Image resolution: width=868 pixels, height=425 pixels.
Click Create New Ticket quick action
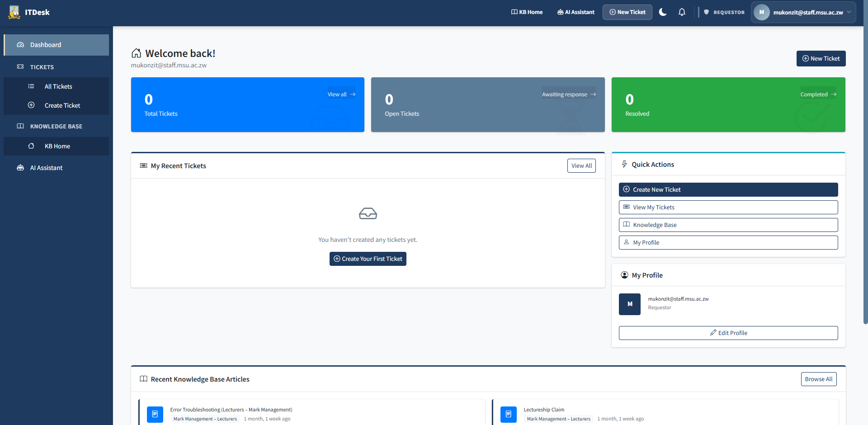[x=728, y=189]
